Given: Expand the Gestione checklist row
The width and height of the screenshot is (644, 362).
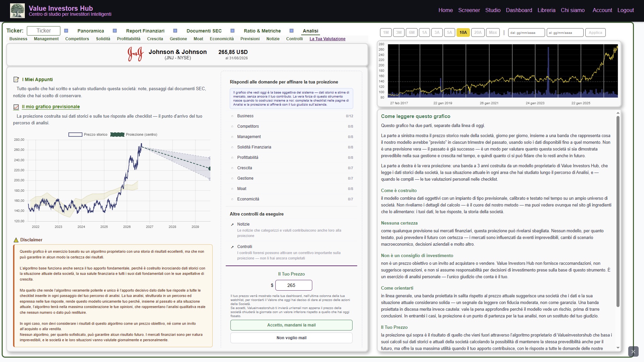Looking at the screenshot, I should click(291, 178).
